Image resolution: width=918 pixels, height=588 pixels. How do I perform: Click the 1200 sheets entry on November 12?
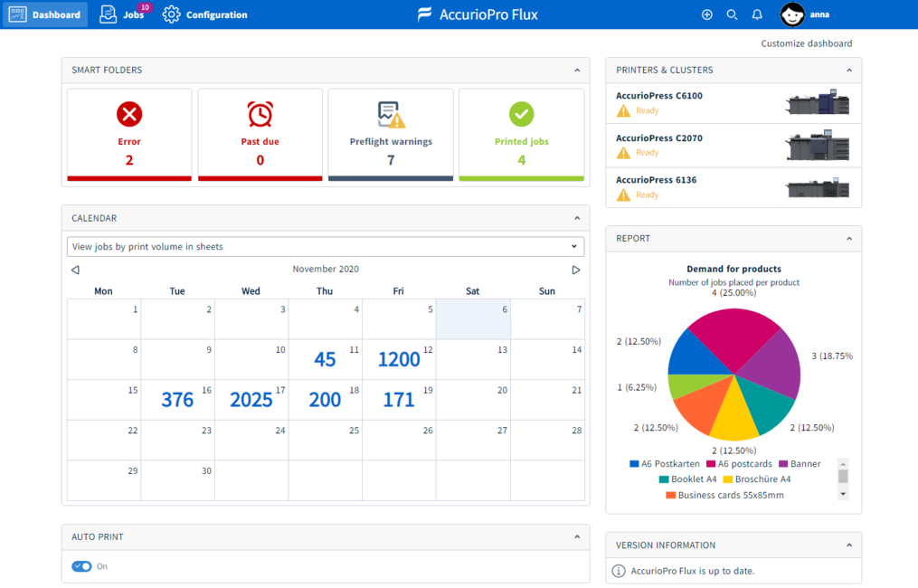point(399,359)
